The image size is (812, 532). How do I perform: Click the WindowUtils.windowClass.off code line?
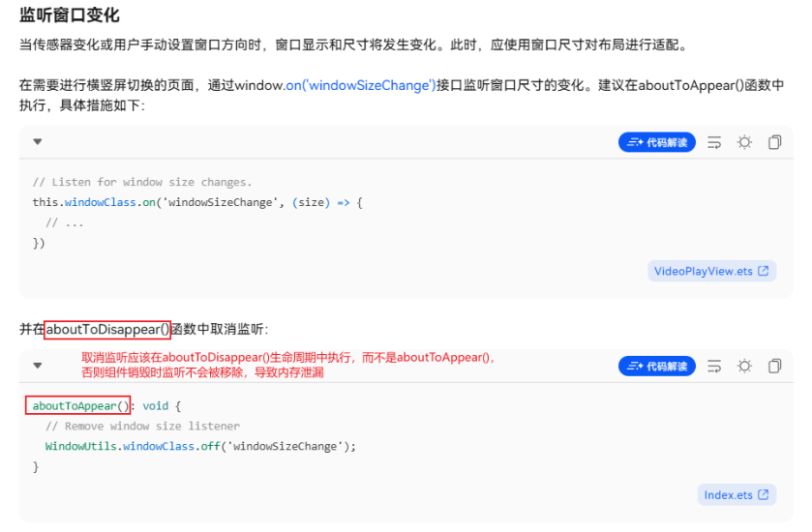[200, 447]
